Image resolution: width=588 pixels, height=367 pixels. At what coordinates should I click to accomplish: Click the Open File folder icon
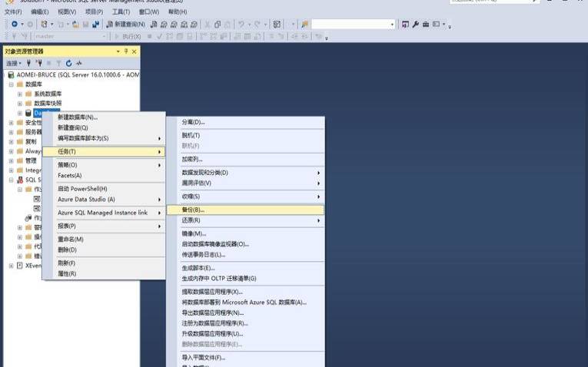coord(76,24)
